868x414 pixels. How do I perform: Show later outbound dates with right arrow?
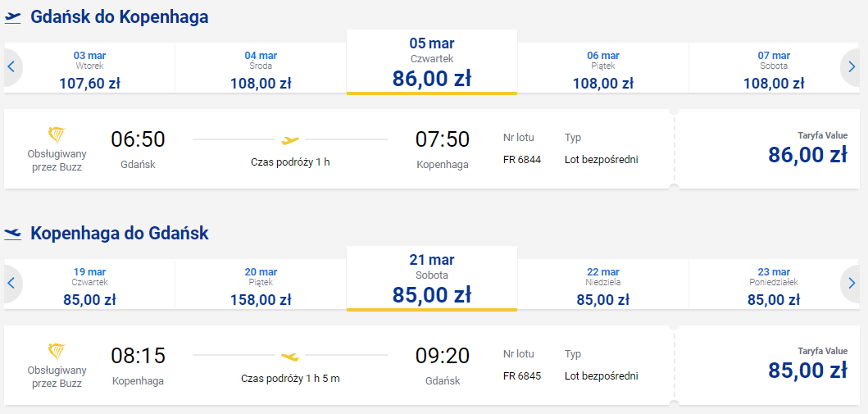pos(852,67)
